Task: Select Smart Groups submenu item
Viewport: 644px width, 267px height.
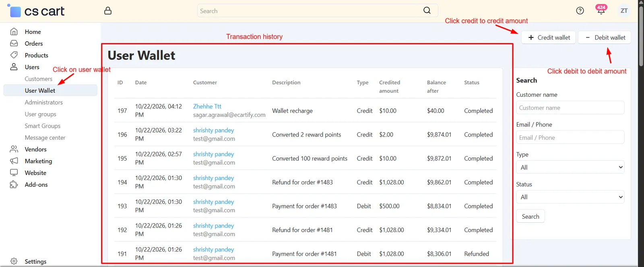Action: tap(42, 126)
